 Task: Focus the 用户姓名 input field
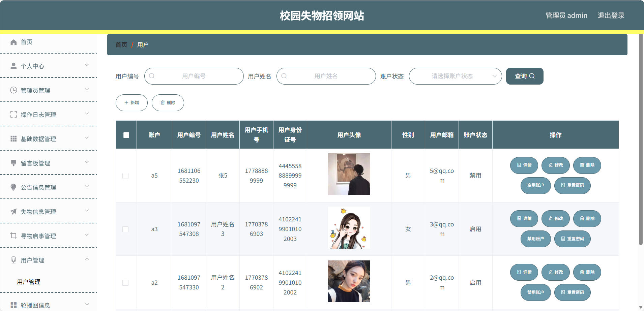[326, 76]
